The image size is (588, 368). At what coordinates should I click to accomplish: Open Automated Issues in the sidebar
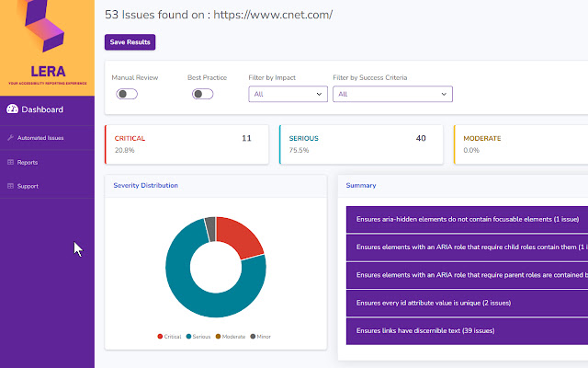40,138
